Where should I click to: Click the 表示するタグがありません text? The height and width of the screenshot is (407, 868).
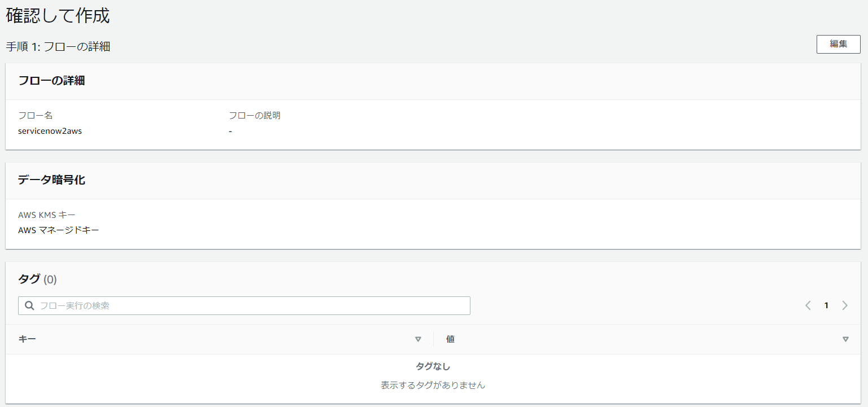(x=434, y=385)
